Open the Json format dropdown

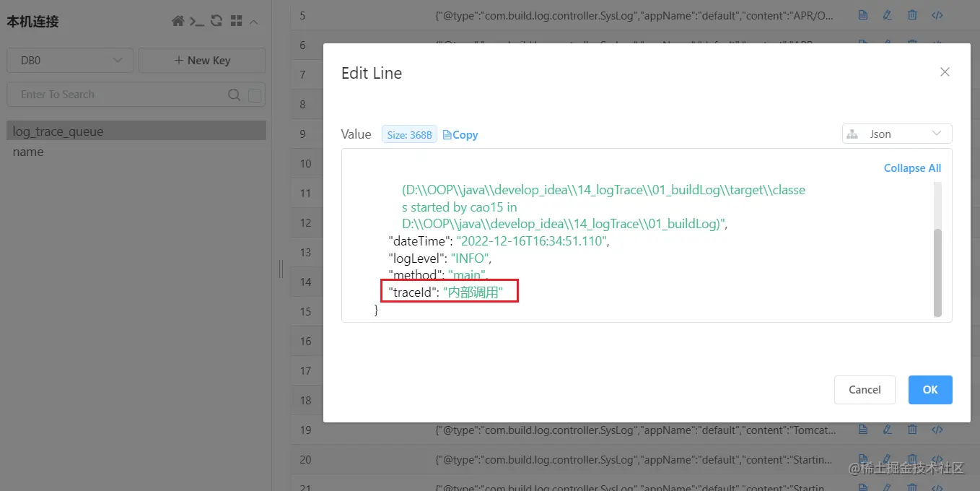point(897,134)
